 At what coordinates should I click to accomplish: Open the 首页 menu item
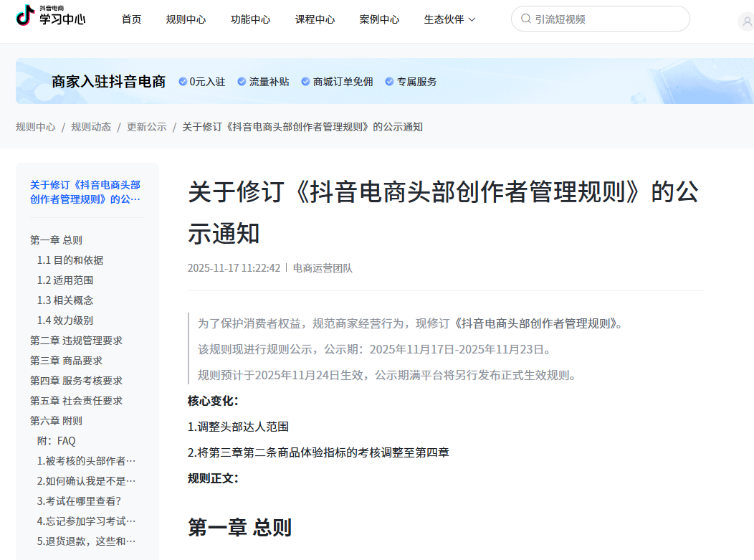pyautogui.click(x=131, y=19)
